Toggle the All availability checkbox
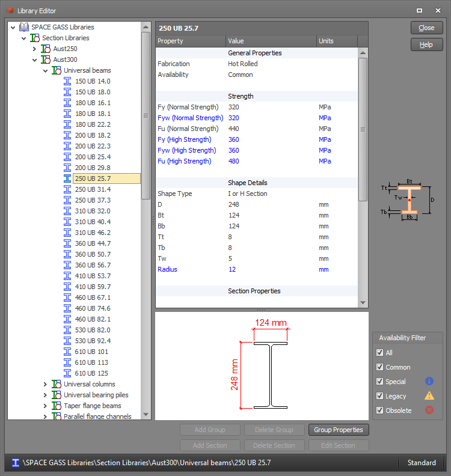 point(379,352)
